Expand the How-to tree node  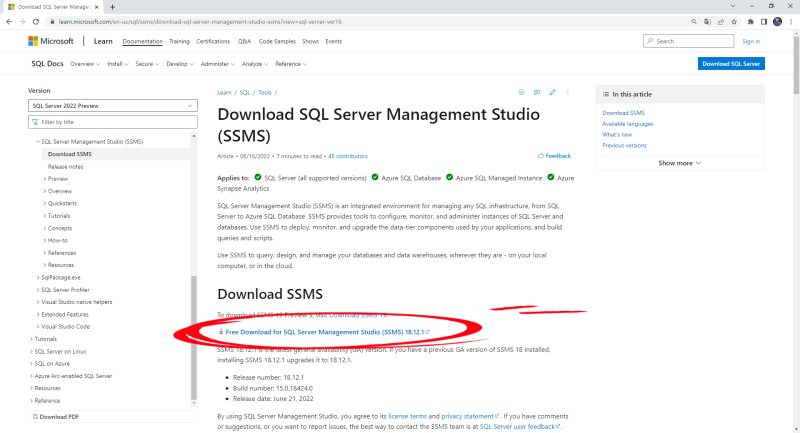(45, 240)
